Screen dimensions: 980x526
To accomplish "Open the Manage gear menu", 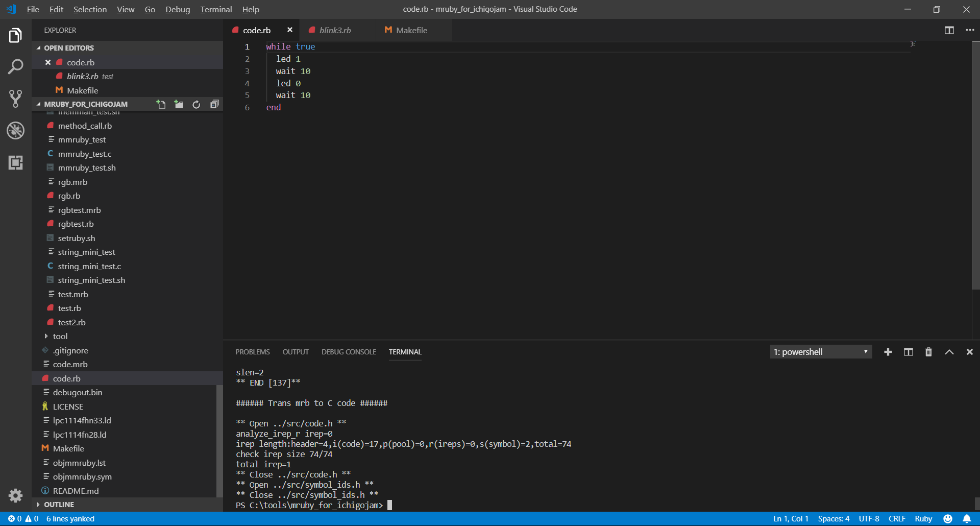I will coord(15,495).
